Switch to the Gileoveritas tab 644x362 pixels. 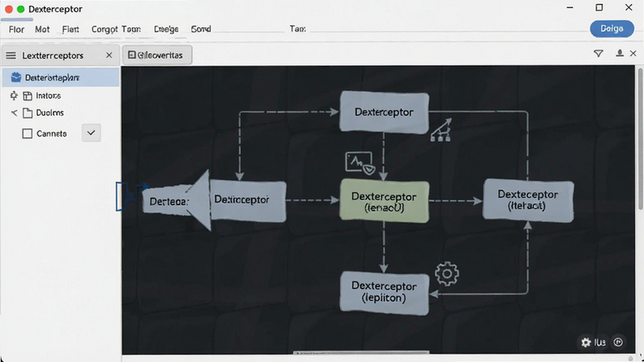pyautogui.click(x=157, y=55)
